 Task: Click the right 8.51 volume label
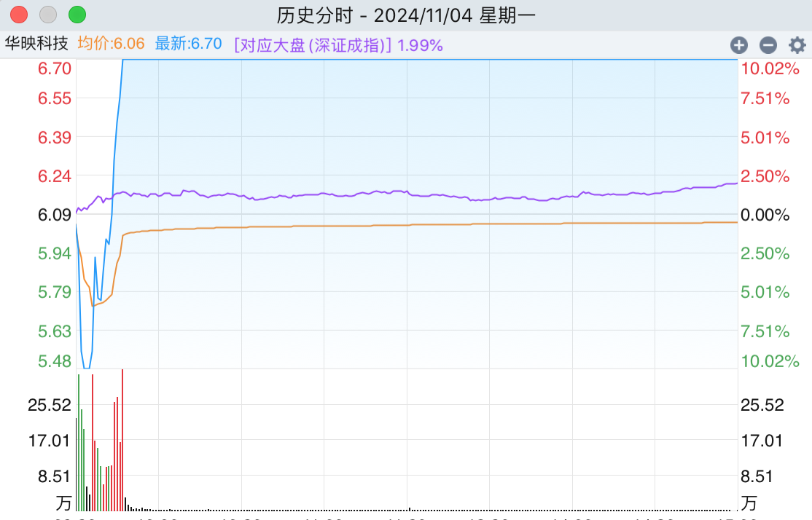point(757,476)
